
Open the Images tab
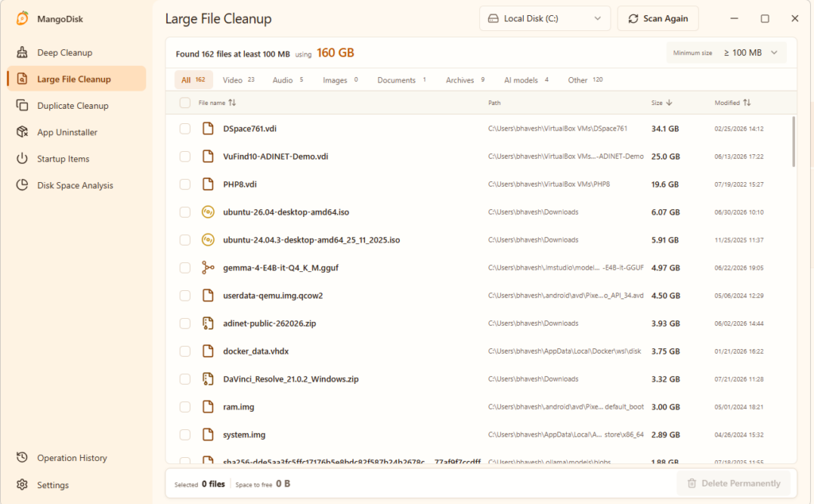340,79
